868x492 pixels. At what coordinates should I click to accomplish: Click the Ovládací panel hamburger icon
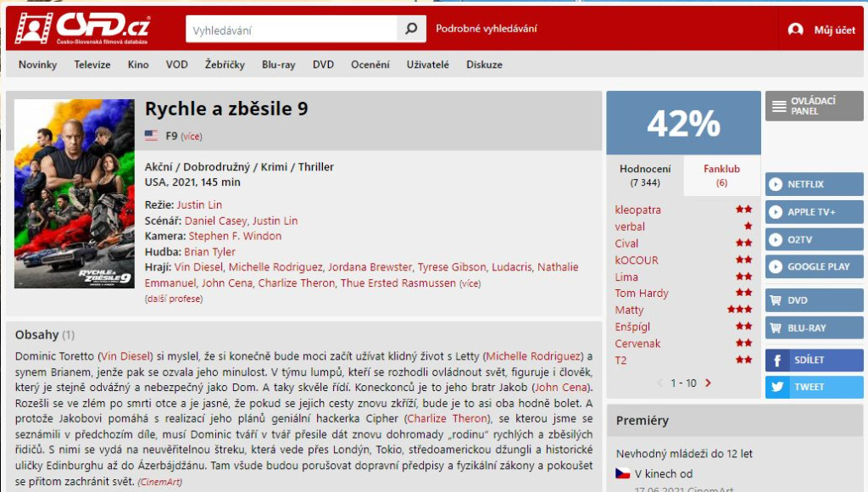pos(779,106)
